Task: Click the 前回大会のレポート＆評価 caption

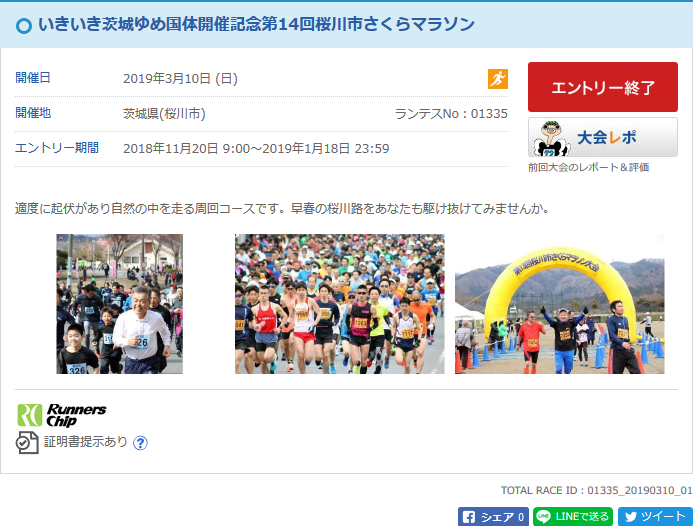Action: coord(588,167)
